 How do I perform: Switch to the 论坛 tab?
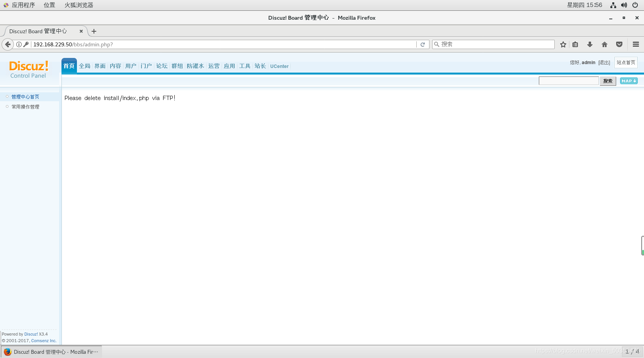point(162,66)
